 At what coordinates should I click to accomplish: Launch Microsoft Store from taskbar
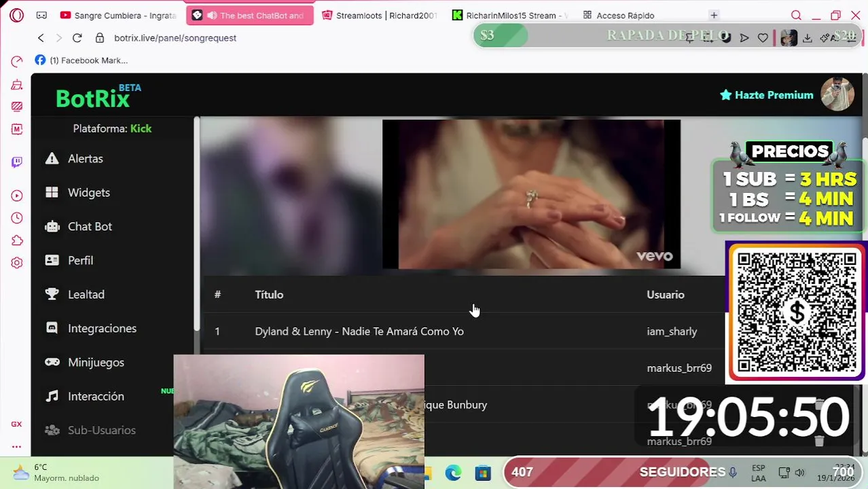tap(483, 473)
